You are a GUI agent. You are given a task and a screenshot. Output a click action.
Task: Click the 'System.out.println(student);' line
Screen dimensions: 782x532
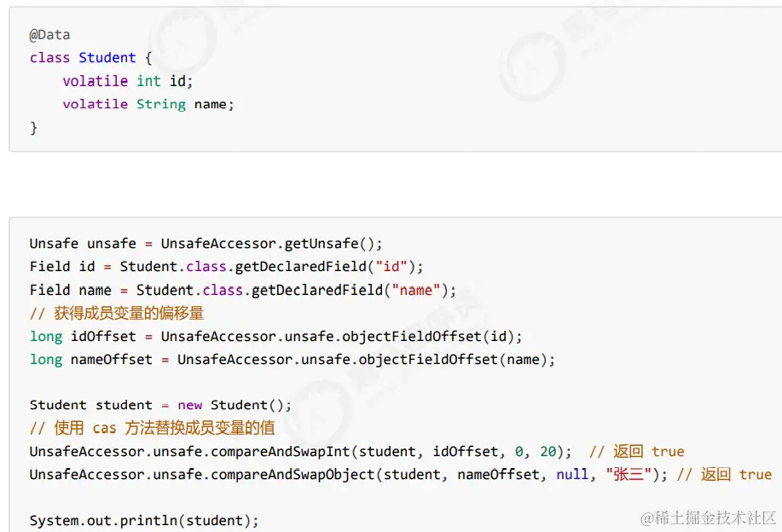[x=144, y=521]
